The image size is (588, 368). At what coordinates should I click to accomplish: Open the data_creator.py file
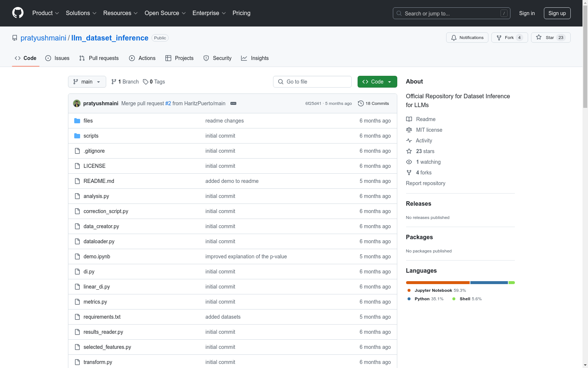(x=101, y=226)
